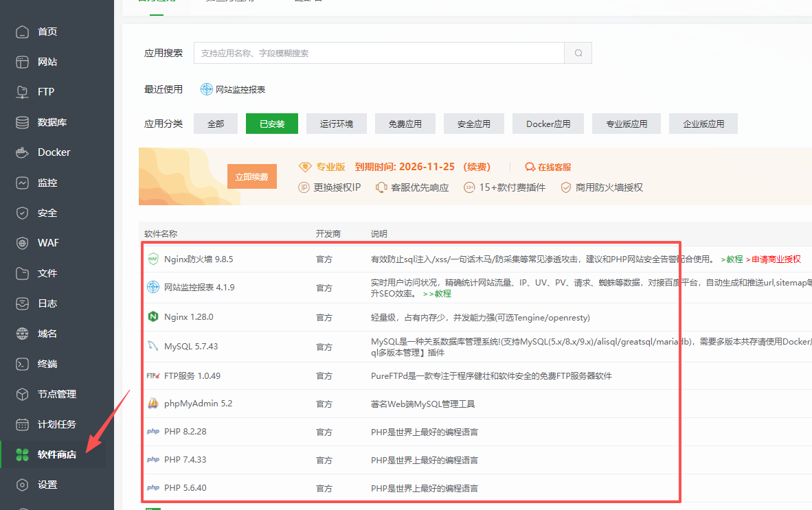Select the 全部 category filter
This screenshot has height=510, width=812.
point(216,124)
